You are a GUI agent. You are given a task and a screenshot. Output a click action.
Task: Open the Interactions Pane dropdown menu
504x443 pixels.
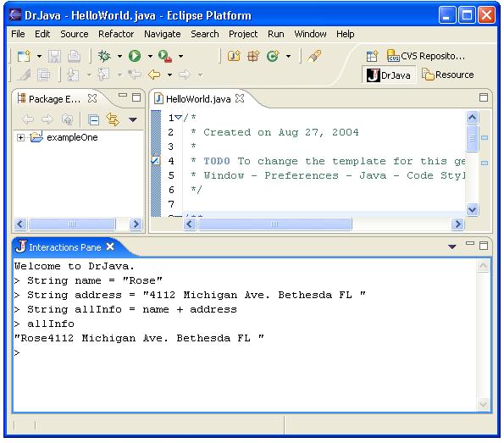click(x=452, y=246)
